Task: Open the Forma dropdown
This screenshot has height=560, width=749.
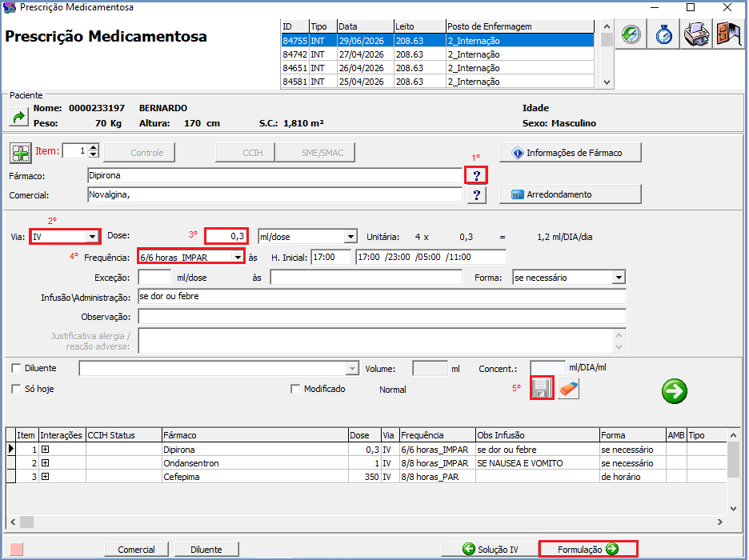Action: coord(619,278)
